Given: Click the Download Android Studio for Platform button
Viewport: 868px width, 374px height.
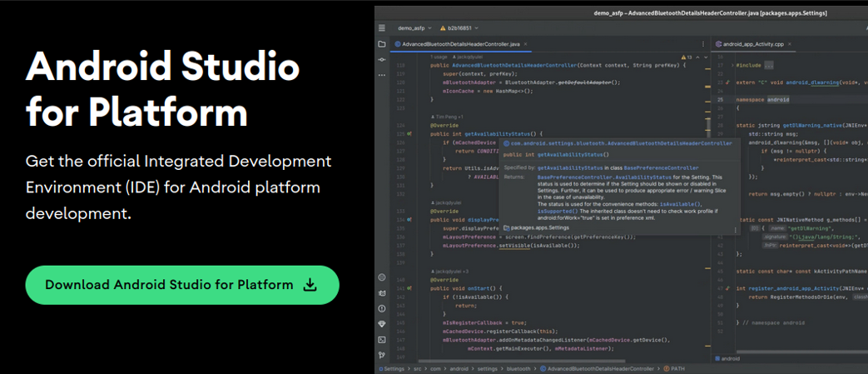Looking at the screenshot, I should point(182,285).
